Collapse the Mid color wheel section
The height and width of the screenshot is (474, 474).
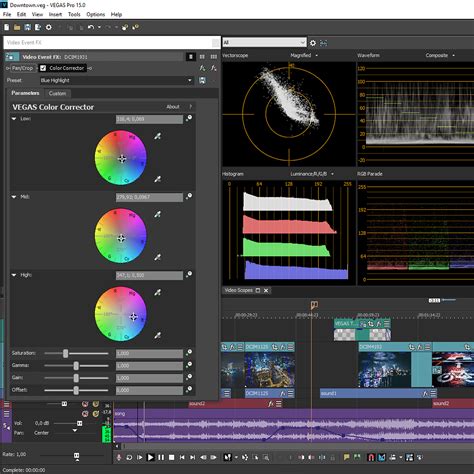click(14, 197)
